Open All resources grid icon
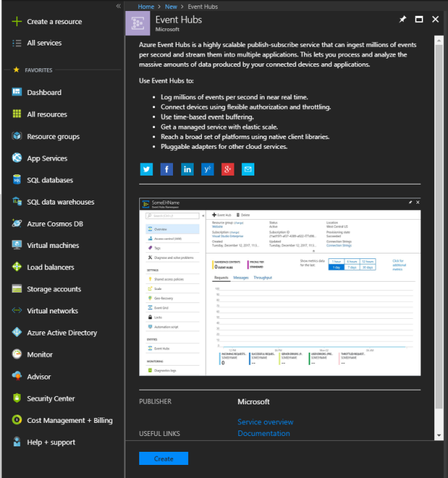448x478 pixels. click(x=17, y=114)
